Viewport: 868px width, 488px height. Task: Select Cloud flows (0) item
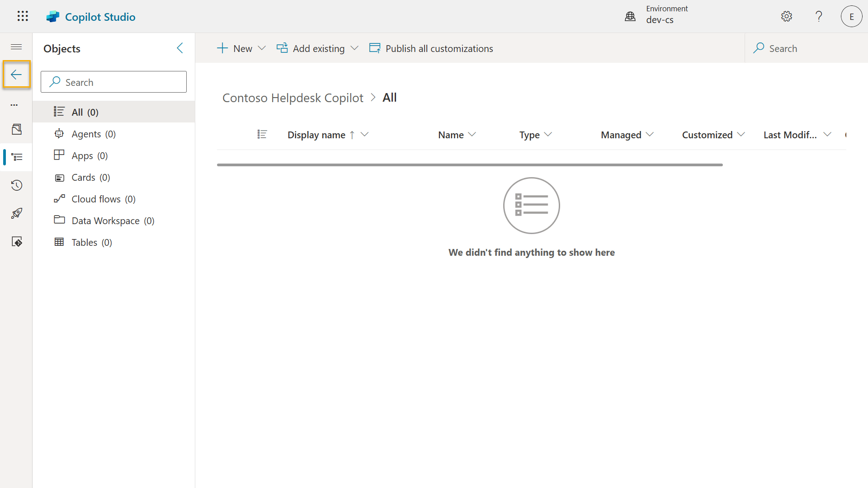104,199
